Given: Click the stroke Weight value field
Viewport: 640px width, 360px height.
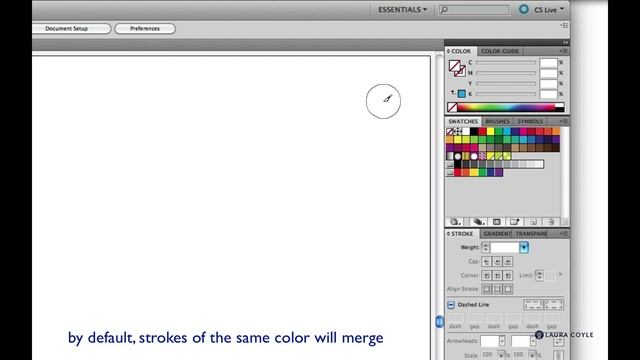Looking at the screenshot, I should pyautogui.click(x=504, y=247).
